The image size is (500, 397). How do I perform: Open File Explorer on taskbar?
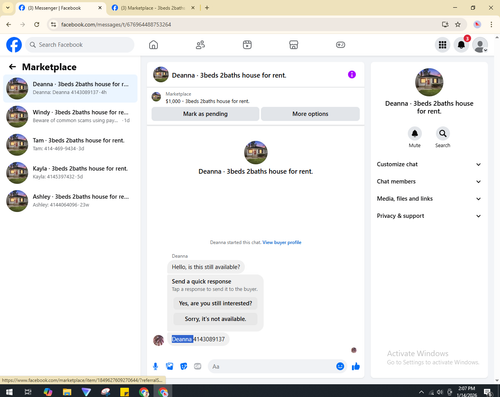(67, 392)
